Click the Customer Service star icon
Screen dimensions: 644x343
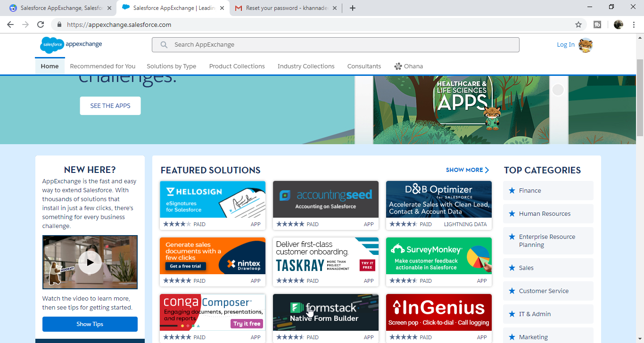512,291
